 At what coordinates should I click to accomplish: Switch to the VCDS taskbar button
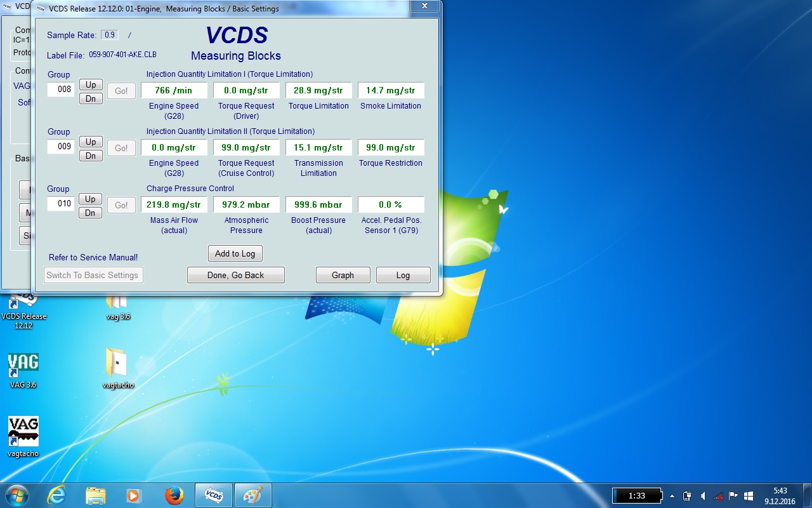tap(213, 495)
